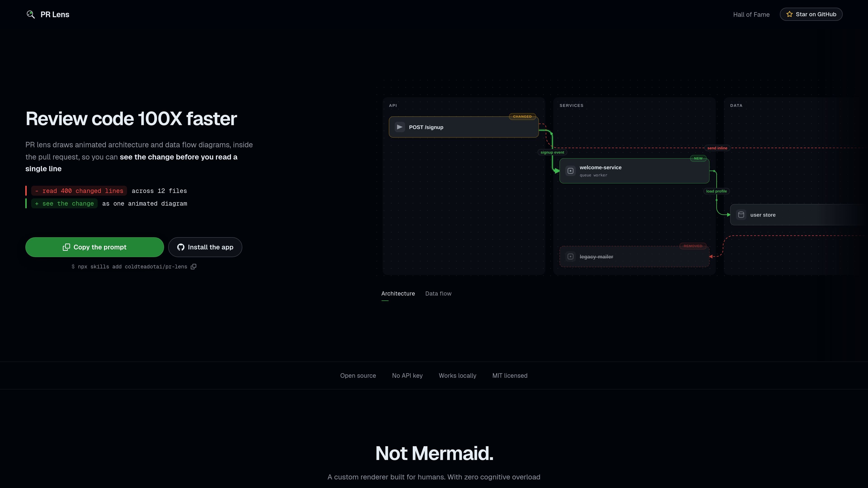
Task: Click the copy icon in Copy the prompt
Action: (x=66, y=247)
